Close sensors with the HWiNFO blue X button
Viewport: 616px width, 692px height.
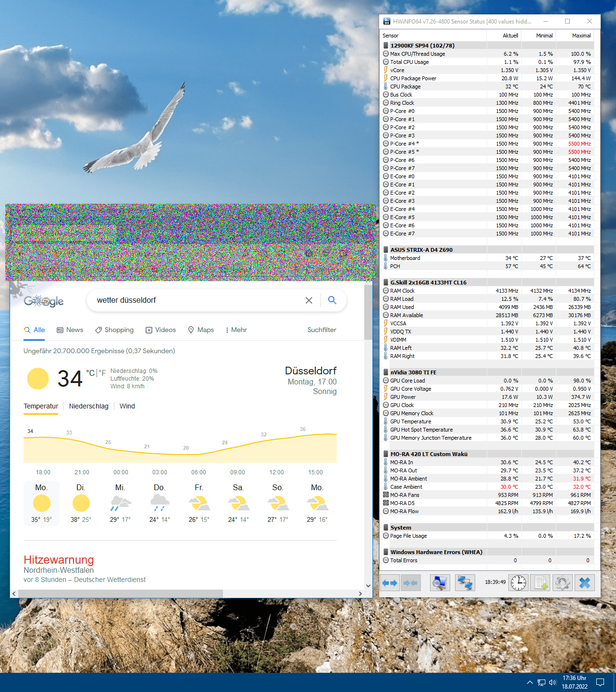(x=585, y=583)
